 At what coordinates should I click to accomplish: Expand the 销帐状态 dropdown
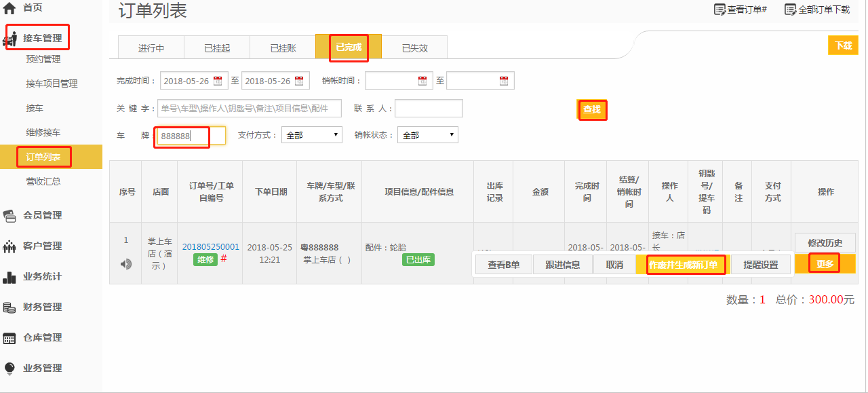point(428,135)
